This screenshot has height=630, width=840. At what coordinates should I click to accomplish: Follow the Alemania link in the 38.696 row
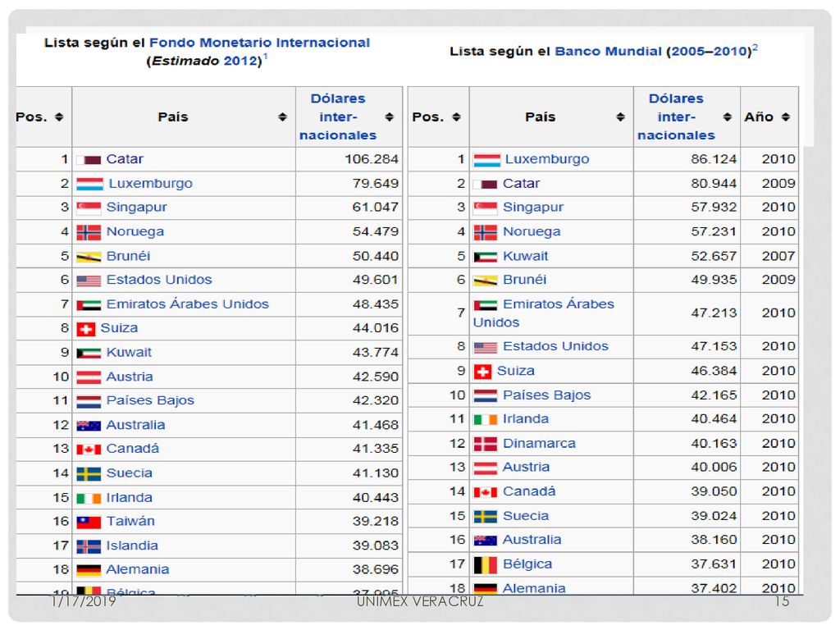137,569
